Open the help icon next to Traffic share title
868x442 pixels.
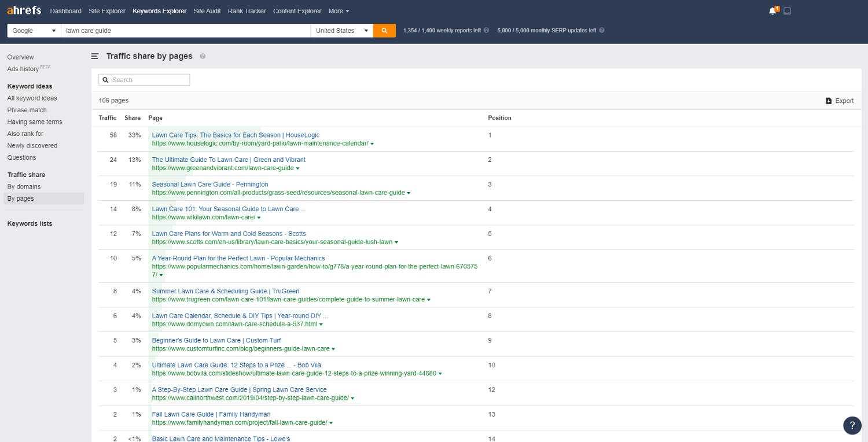coord(203,56)
